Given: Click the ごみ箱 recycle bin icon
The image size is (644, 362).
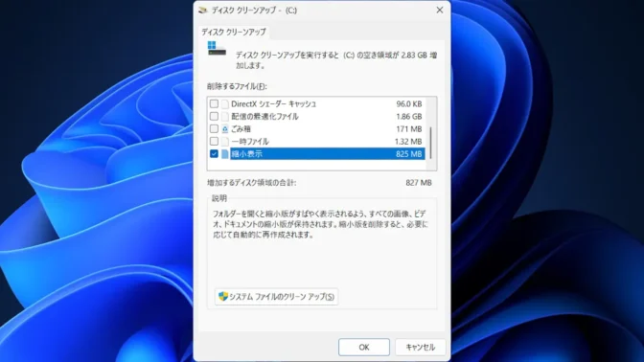Looking at the screenshot, I should tap(225, 129).
